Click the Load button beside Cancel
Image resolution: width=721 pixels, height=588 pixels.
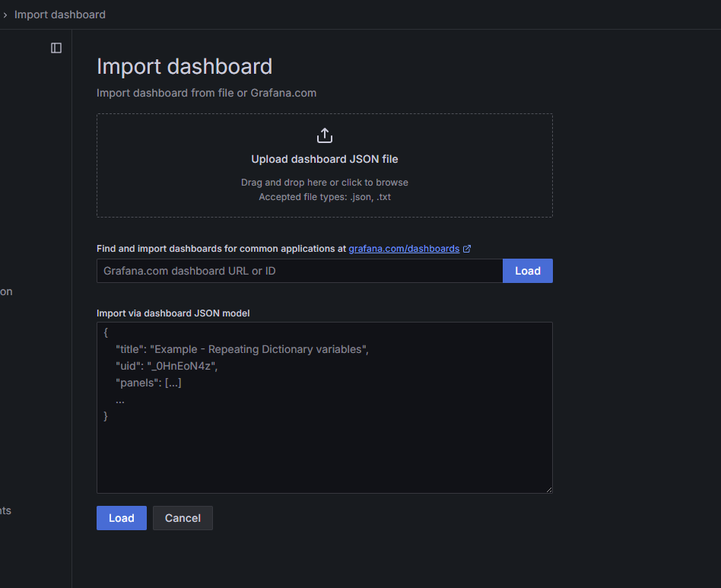click(x=122, y=518)
